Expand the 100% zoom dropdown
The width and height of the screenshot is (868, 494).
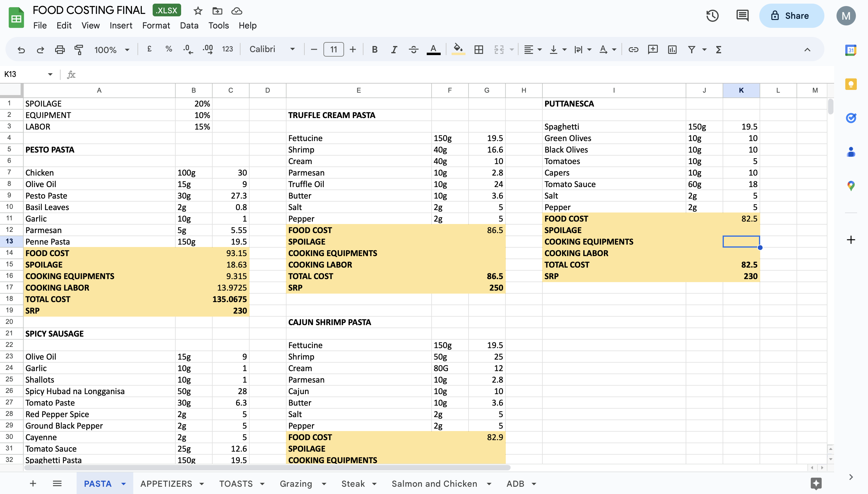[x=112, y=50]
